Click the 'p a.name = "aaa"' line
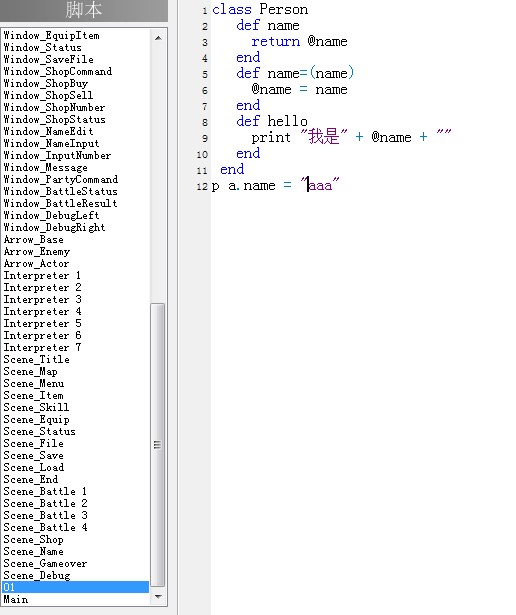Image resolution: width=516 pixels, height=615 pixels. [276, 185]
